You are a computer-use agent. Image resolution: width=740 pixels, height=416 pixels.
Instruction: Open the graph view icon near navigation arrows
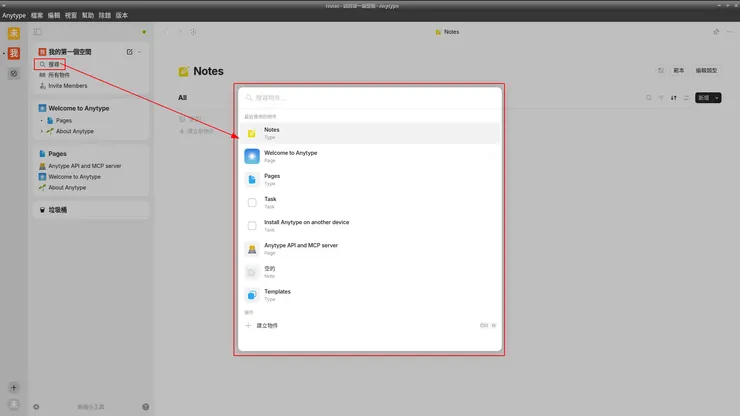(193, 32)
